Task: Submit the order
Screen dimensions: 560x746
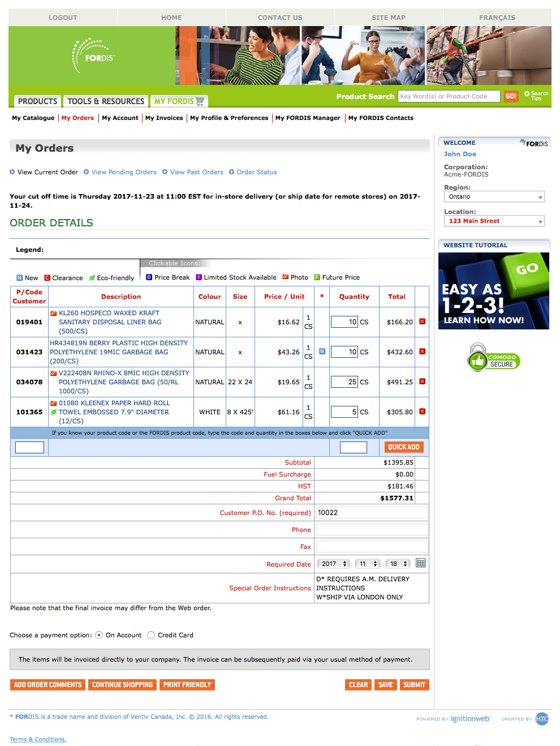Action: coord(414,685)
